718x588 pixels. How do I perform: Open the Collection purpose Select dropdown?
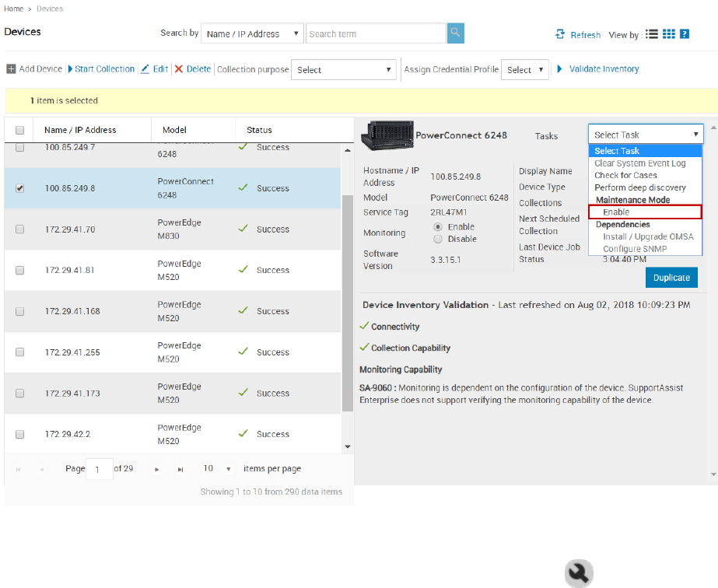(x=343, y=69)
